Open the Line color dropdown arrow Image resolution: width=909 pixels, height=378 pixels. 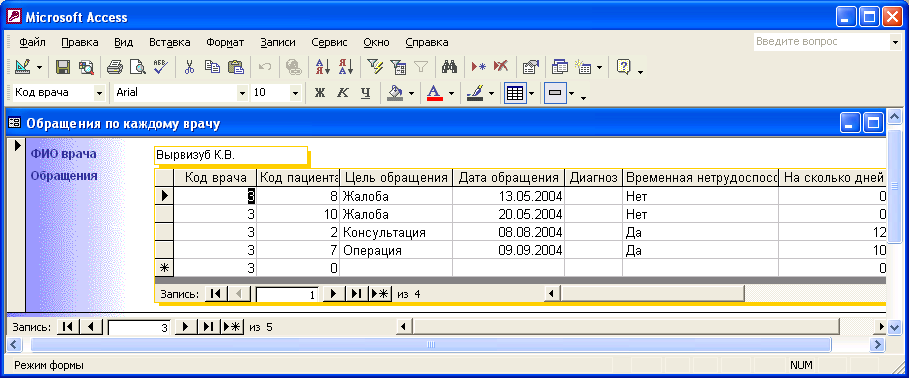(491, 93)
